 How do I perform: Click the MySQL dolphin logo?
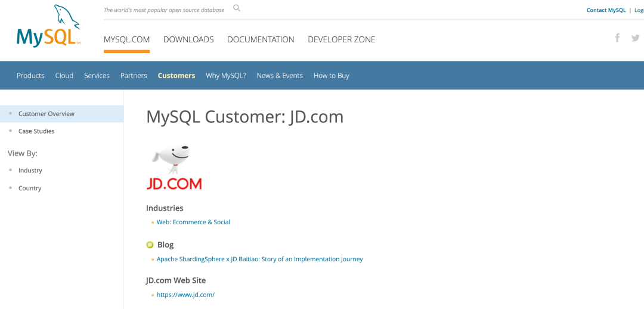click(48, 26)
